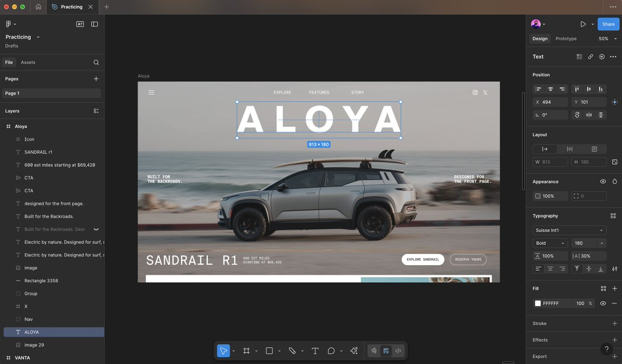Switch to Draw mode

[373, 351]
